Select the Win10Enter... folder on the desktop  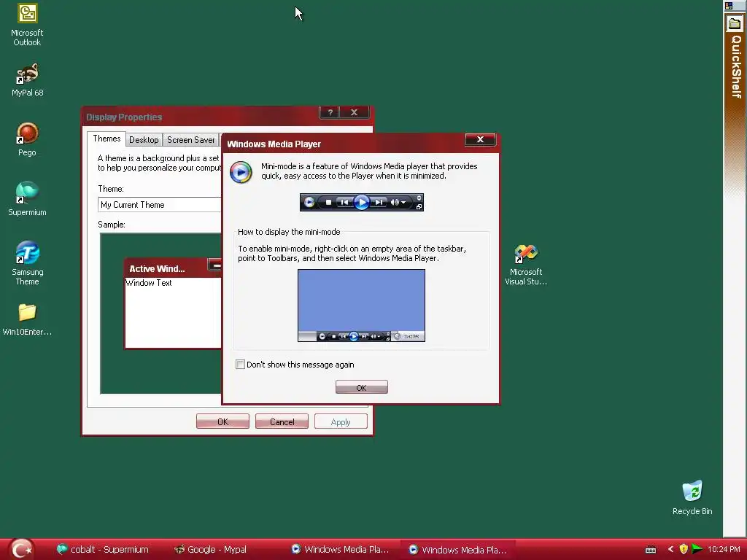(27, 319)
